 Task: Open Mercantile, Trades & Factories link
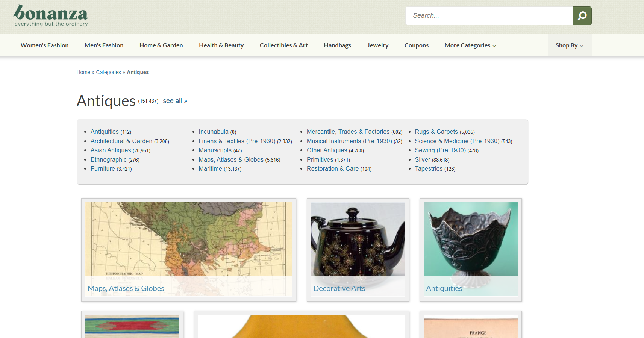point(348,132)
